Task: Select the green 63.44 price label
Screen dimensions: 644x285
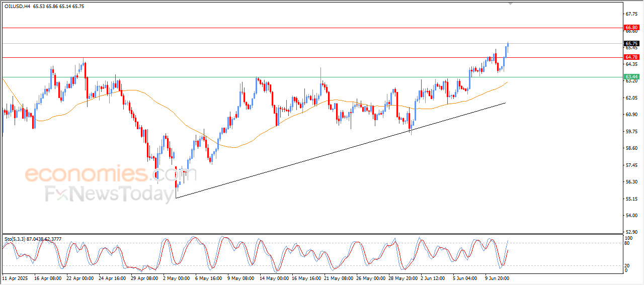Action: pyautogui.click(x=631, y=77)
